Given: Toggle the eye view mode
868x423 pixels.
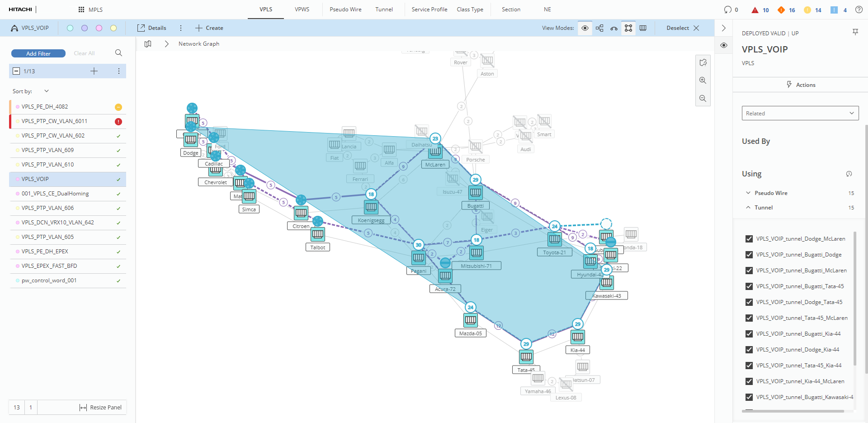Looking at the screenshot, I should [585, 28].
